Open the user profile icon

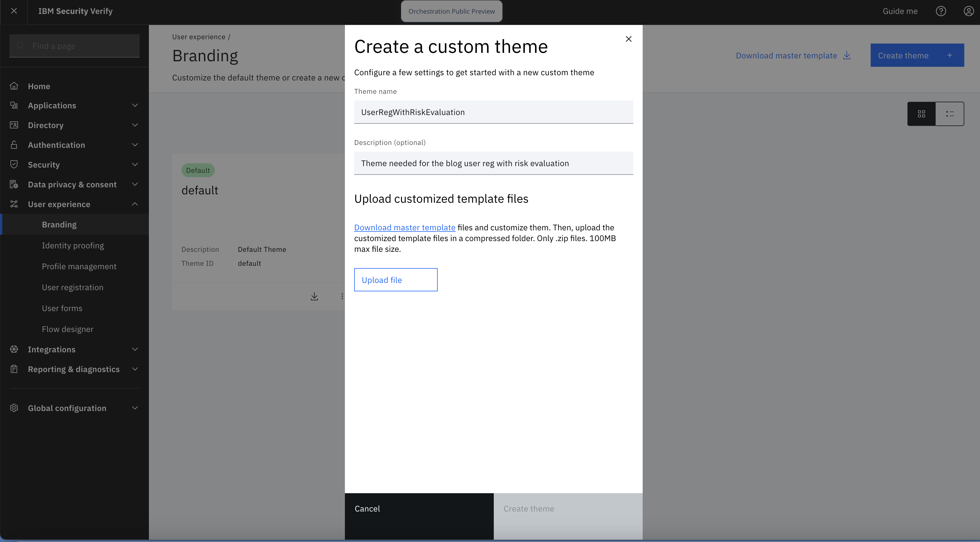(968, 11)
